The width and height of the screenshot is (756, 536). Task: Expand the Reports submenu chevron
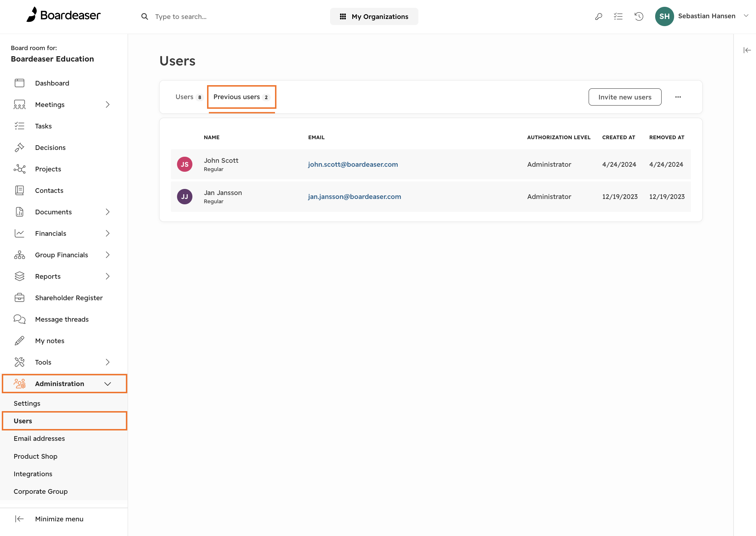tap(108, 276)
